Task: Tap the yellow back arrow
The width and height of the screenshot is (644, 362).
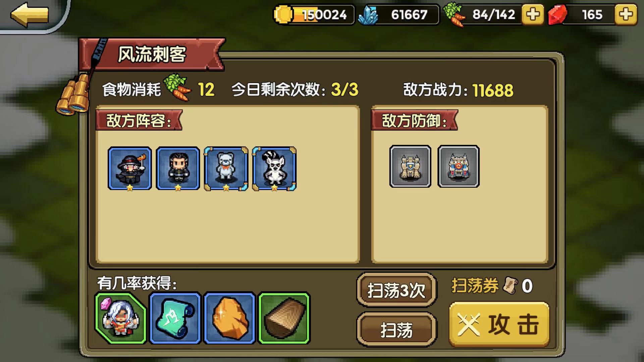Action: 30,15
